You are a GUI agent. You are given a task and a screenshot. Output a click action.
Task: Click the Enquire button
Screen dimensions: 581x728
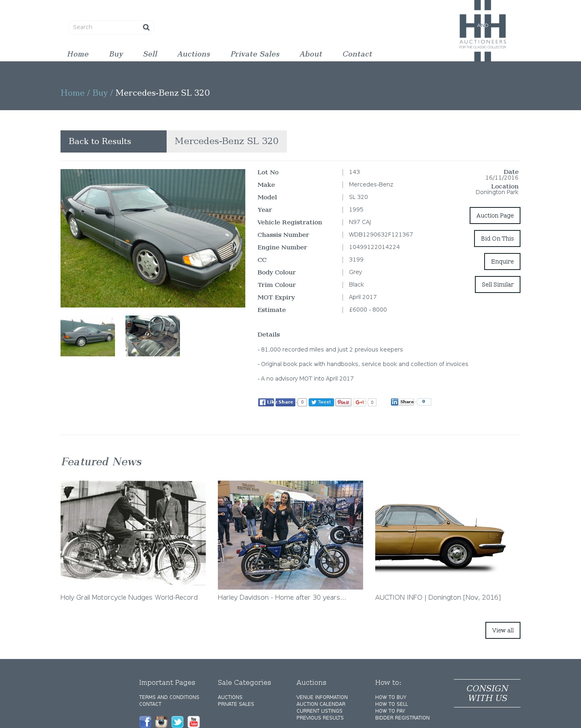pyautogui.click(x=502, y=261)
